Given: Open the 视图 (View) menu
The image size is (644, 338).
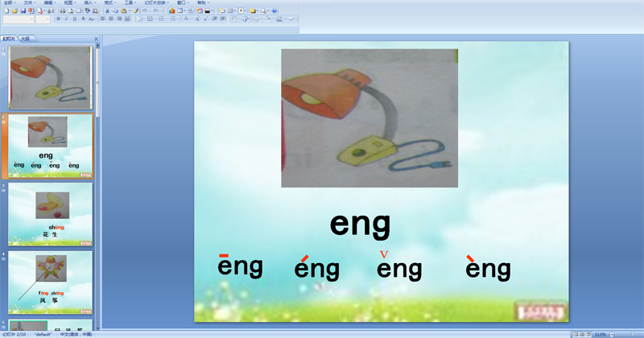Looking at the screenshot, I should coord(69,3).
